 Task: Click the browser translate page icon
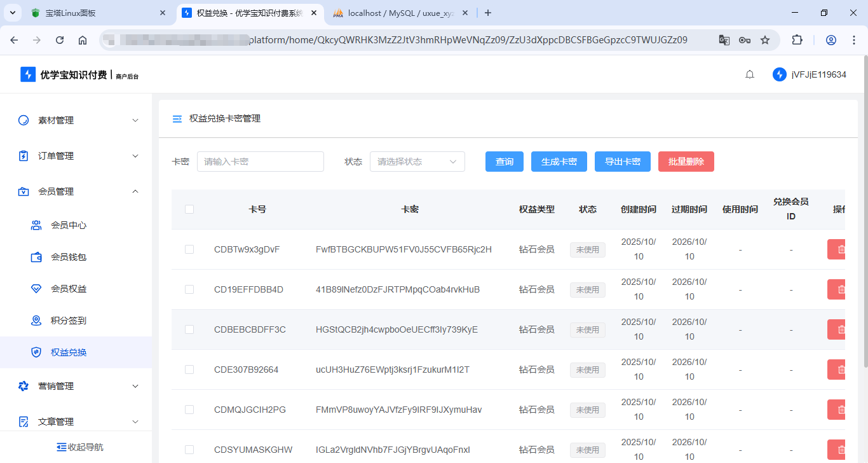point(724,40)
